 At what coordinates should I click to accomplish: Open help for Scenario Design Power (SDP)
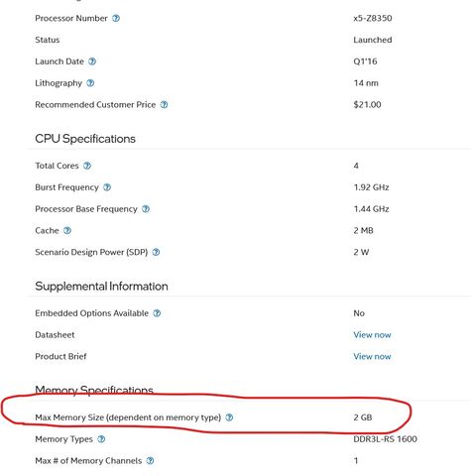(x=156, y=252)
